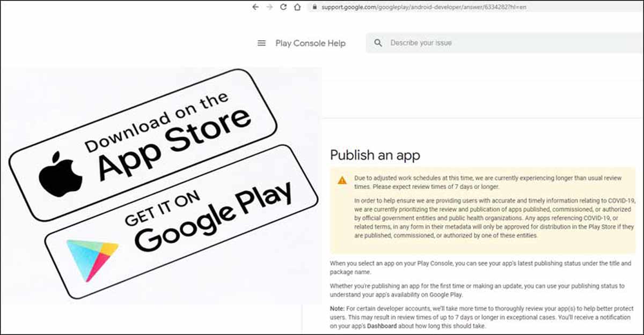This screenshot has height=335, width=644.
Task: Open the browser home page icon
Action: tap(297, 8)
